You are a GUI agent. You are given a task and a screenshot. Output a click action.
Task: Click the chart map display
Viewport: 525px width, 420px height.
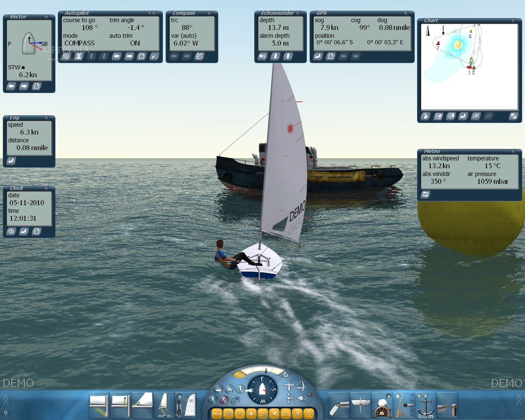470,66
